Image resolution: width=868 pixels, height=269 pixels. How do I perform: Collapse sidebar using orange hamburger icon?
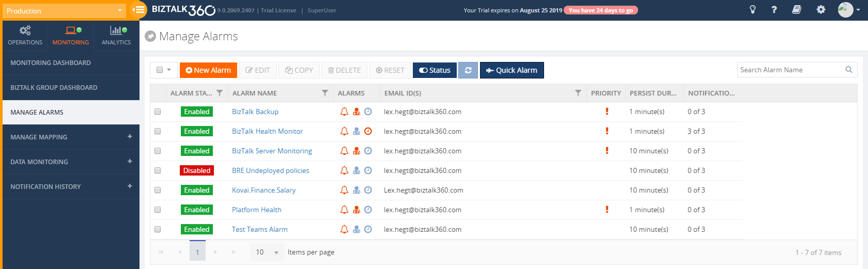(139, 10)
